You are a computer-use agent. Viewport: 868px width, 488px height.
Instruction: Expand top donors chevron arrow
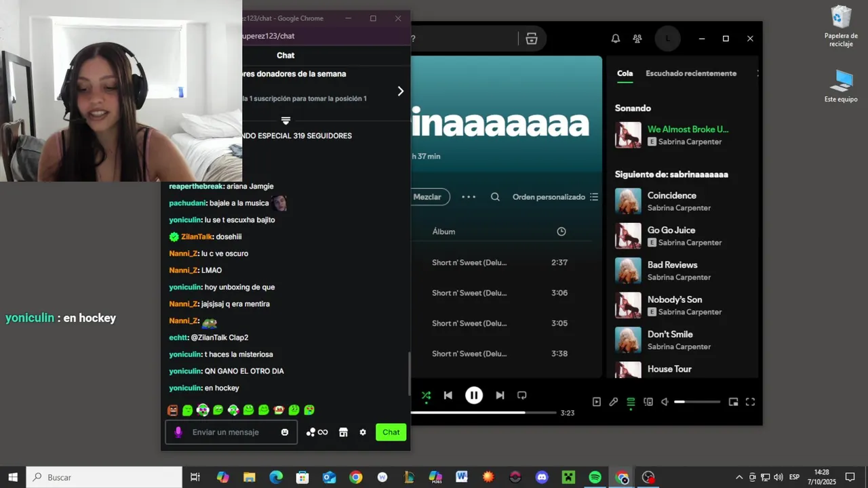400,91
